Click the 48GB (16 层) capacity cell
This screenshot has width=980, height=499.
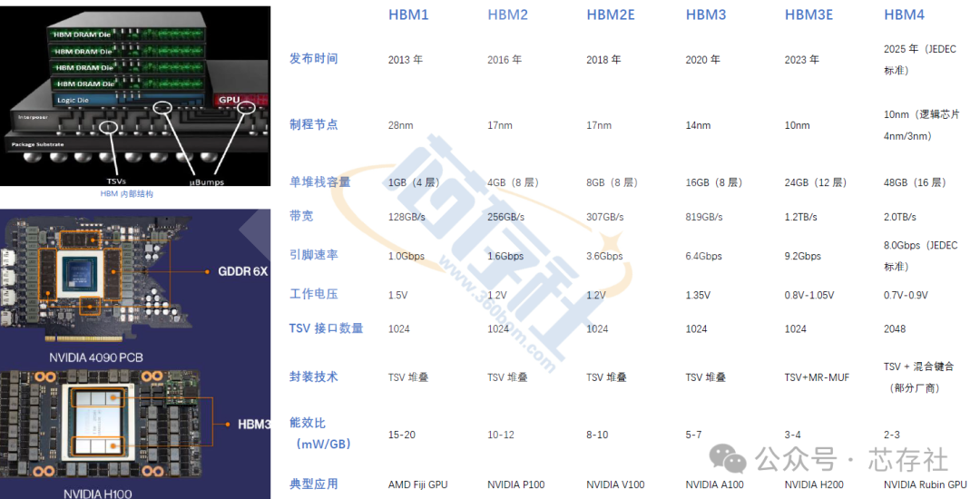click(915, 182)
